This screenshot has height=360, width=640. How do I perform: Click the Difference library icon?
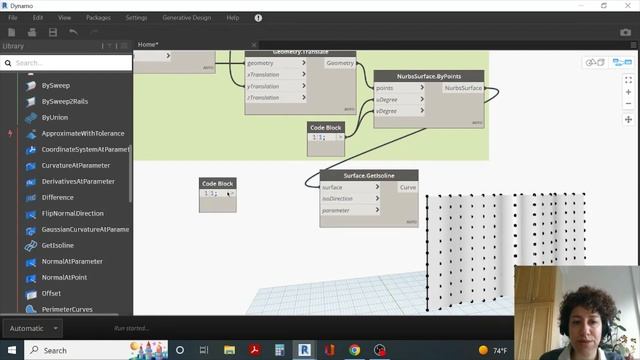(x=31, y=198)
